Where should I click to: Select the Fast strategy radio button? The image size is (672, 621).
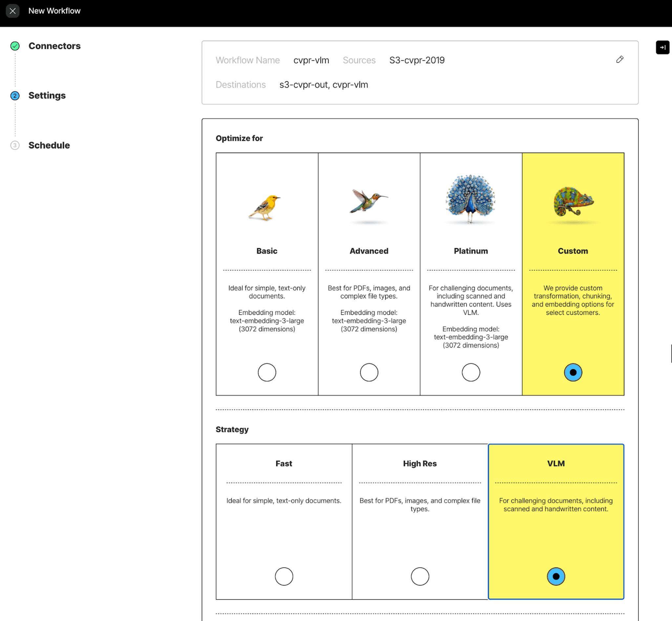pyautogui.click(x=284, y=576)
